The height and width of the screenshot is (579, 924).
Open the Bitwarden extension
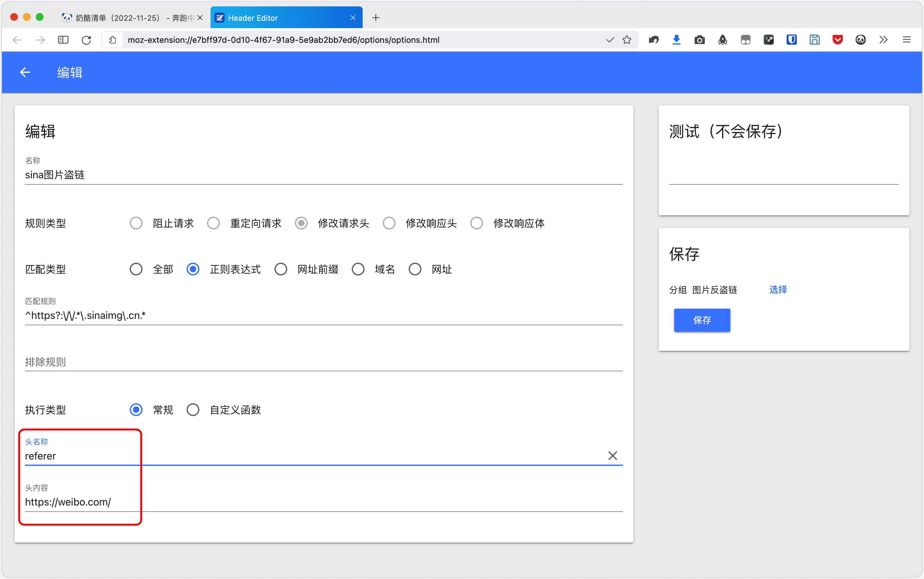tap(791, 40)
